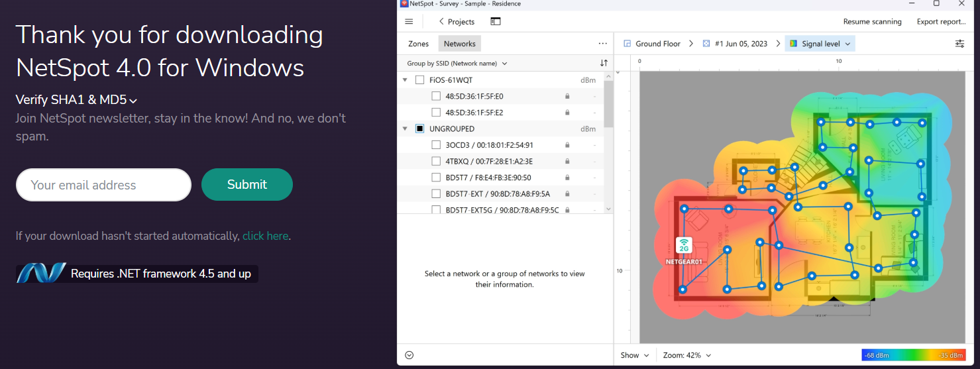Collapse the FiOS-61WQT group
The width and height of the screenshot is (980, 369).
(405, 80)
